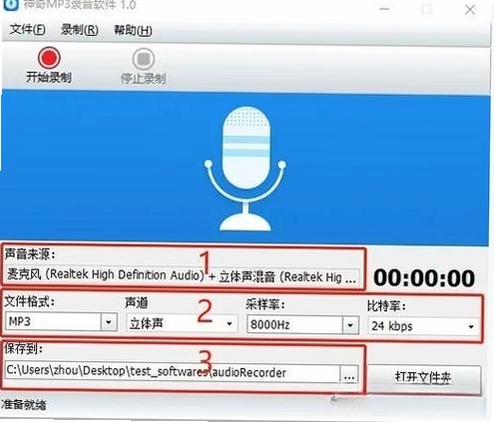Open the 帮助(H) menu

coord(133,30)
